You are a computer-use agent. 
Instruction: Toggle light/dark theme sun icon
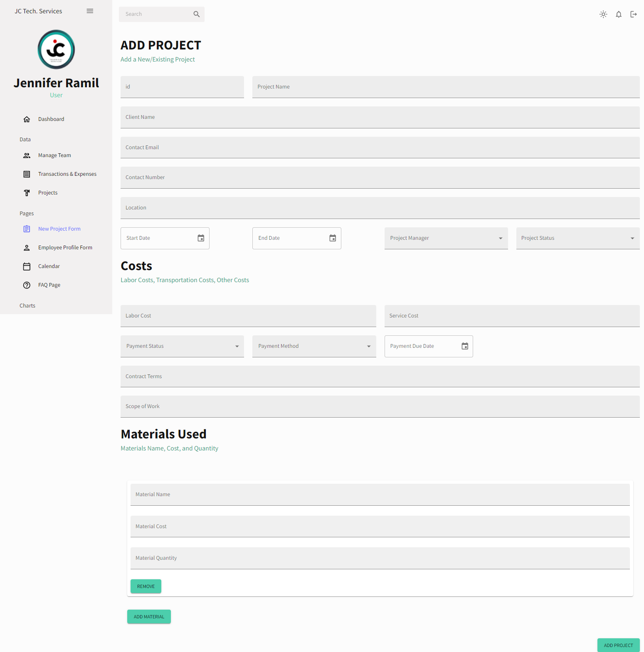603,15
